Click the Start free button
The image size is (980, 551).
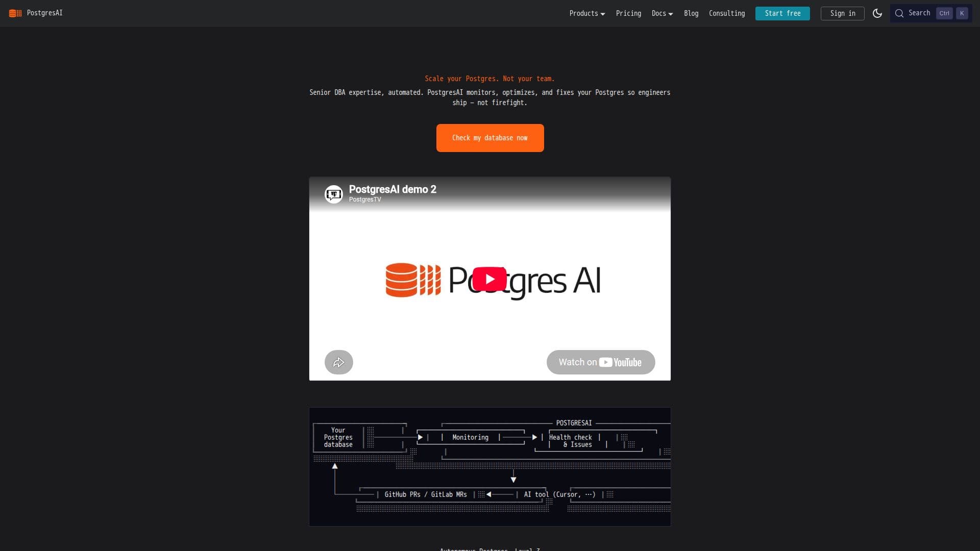[782, 13]
